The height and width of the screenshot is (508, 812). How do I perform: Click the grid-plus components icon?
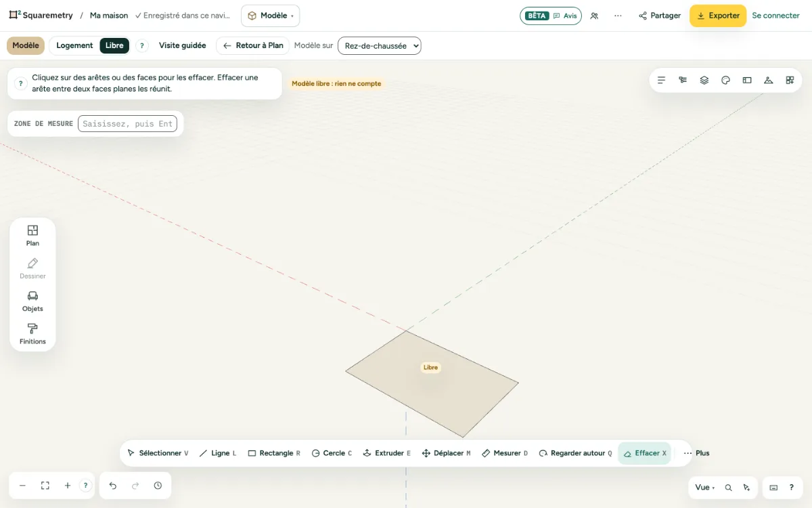click(790, 80)
